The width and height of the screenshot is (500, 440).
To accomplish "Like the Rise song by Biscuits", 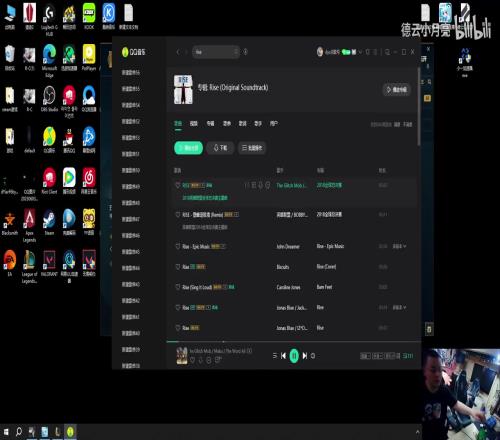I will click(178, 267).
